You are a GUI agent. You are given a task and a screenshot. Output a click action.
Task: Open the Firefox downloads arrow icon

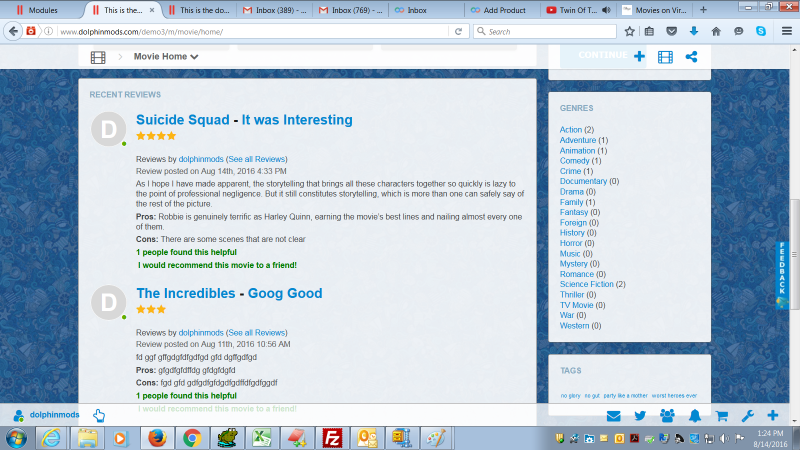[x=693, y=31]
